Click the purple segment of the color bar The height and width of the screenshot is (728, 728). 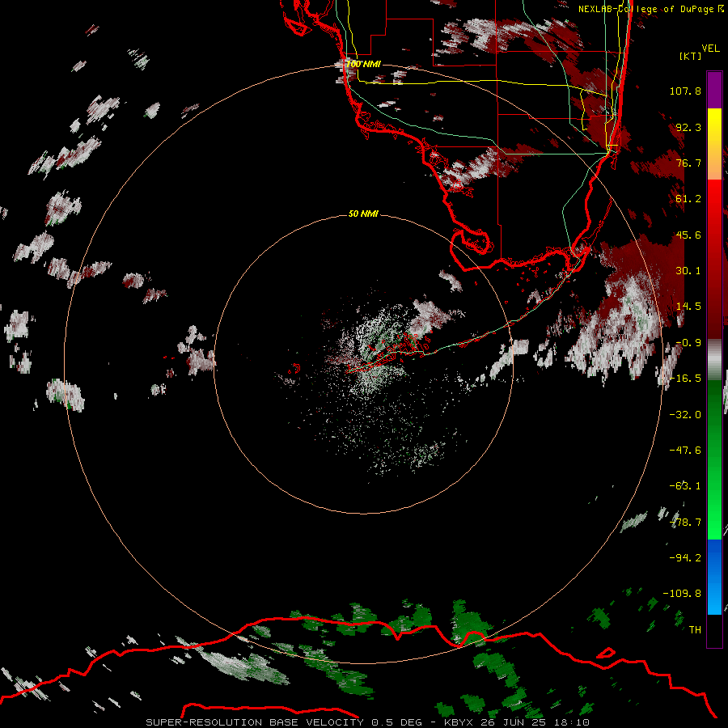(714, 90)
